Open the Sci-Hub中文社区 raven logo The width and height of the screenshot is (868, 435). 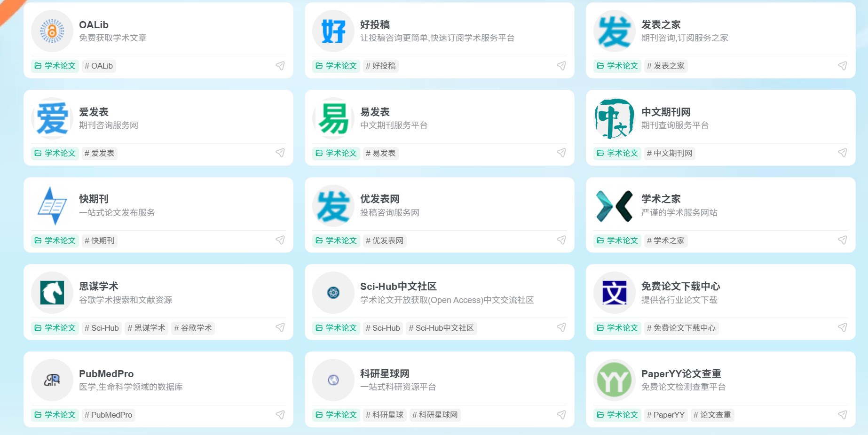[x=333, y=293]
